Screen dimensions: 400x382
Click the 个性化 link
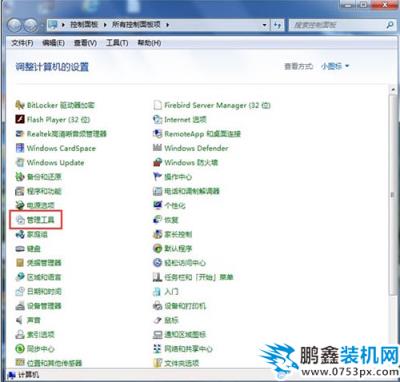175,205
